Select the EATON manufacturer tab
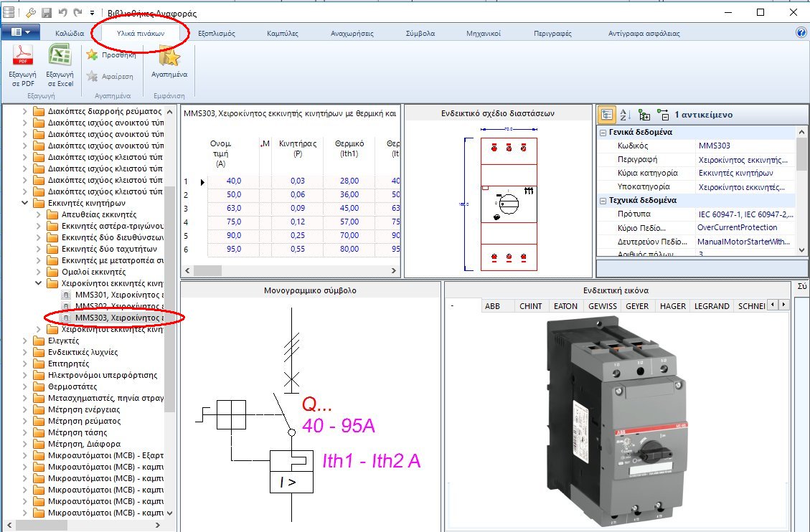 click(x=565, y=305)
